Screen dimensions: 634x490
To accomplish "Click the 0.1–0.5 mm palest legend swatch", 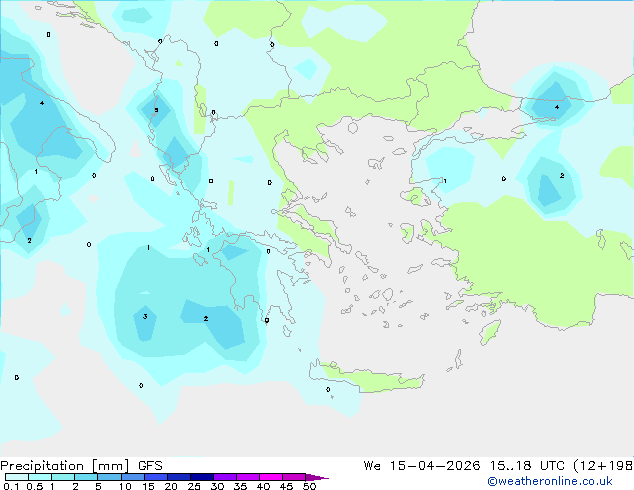I will pos(17,477).
